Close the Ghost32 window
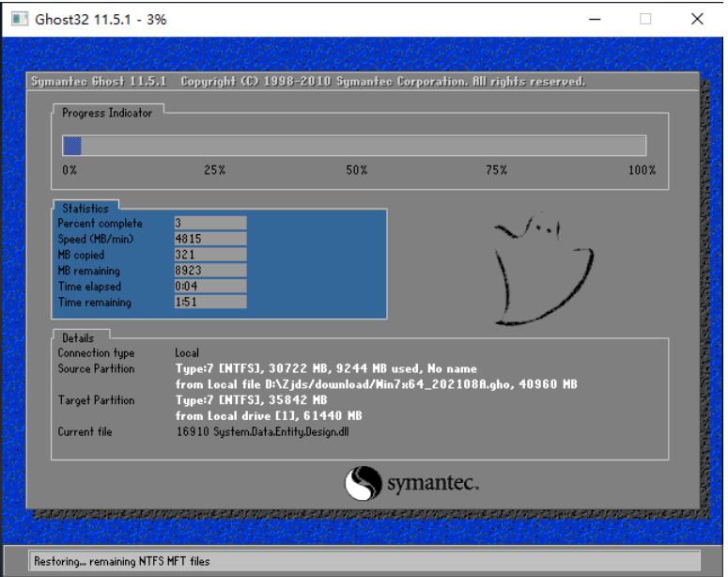 click(696, 19)
